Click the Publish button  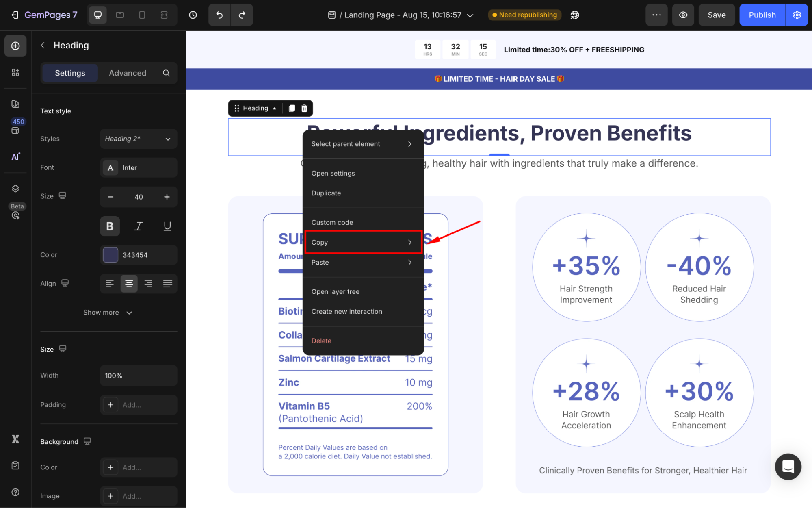pyautogui.click(x=762, y=15)
